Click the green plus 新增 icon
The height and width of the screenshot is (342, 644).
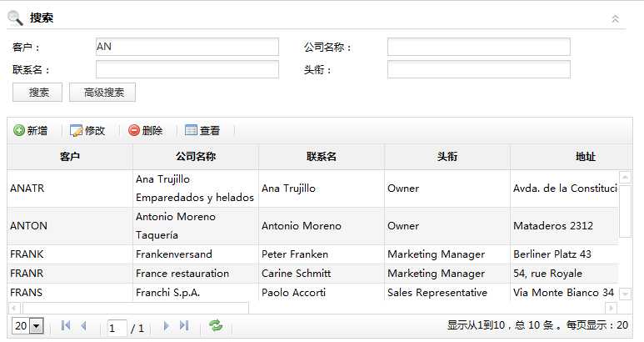pos(19,130)
